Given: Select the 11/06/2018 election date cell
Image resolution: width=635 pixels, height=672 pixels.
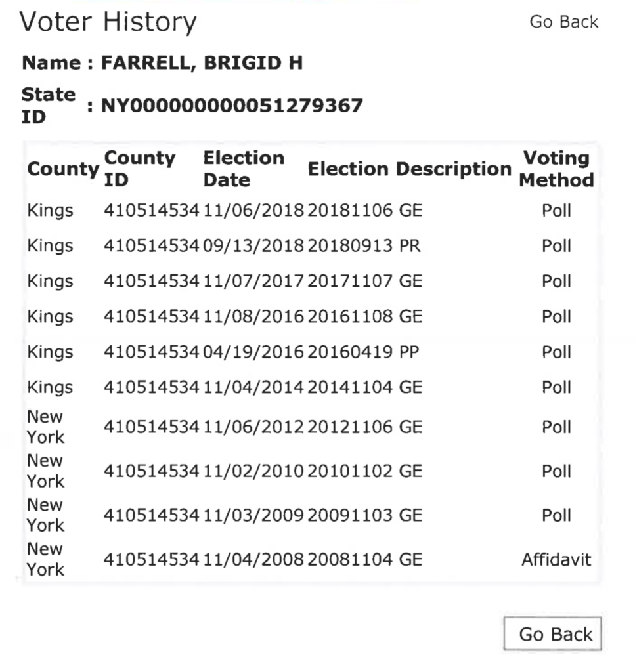Looking at the screenshot, I should [x=253, y=211].
